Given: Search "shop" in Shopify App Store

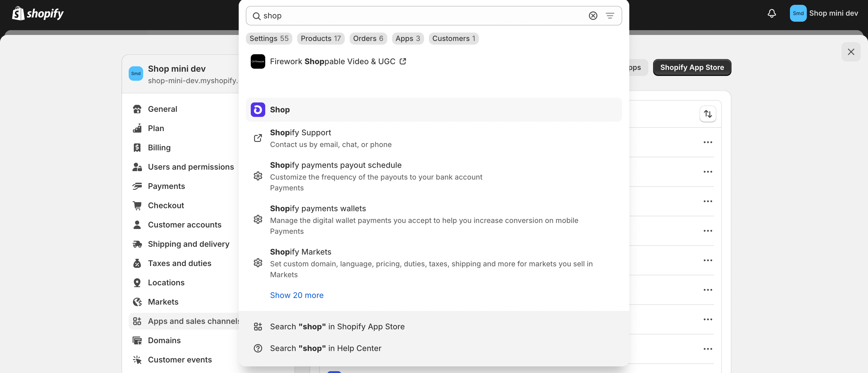Looking at the screenshot, I should click(x=434, y=327).
